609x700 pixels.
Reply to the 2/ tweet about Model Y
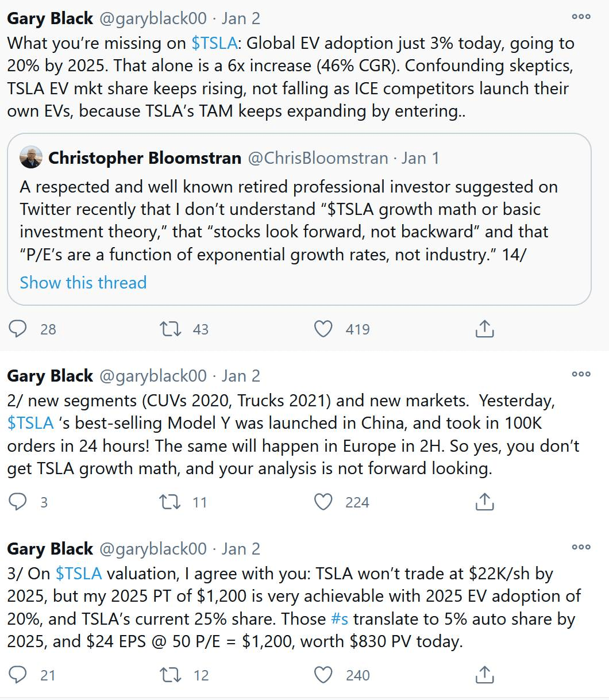click(x=18, y=502)
